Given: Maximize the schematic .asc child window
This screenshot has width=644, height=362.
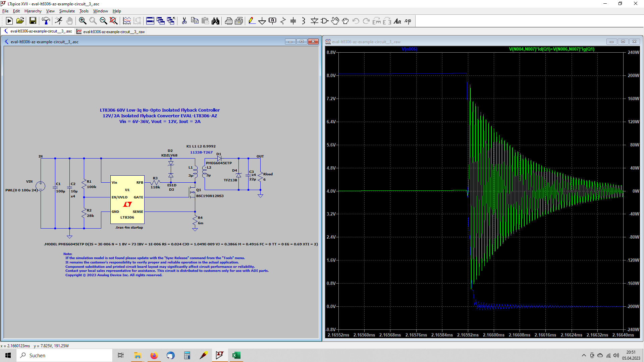Looking at the screenshot, I should pyautogui.click(x=302, y=42).
